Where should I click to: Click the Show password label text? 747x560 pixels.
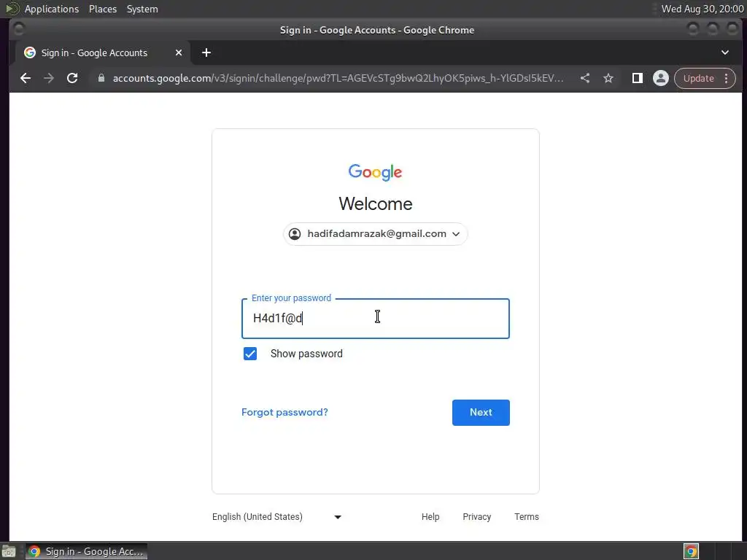pos(306,354)
